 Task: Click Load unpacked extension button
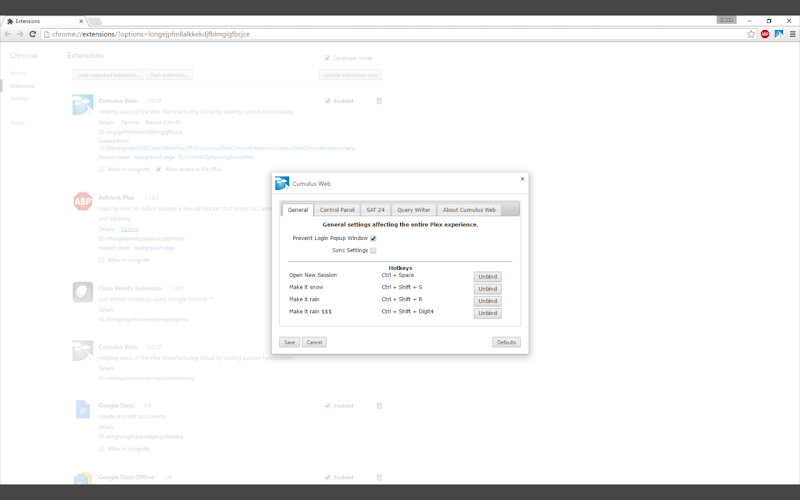(108, 75)
